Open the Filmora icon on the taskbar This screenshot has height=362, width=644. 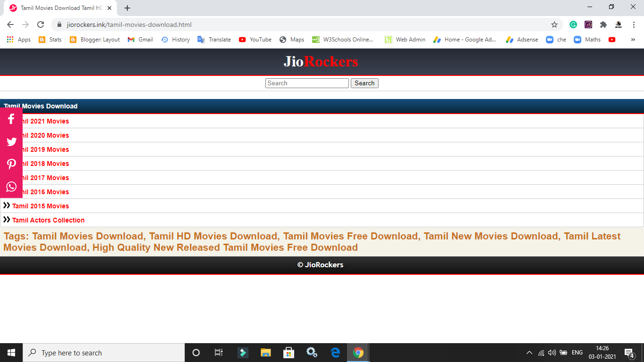243,353
